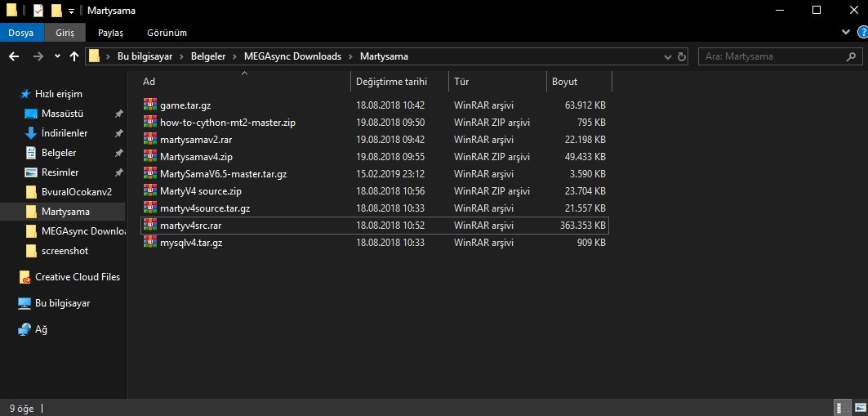Viewport: 868px width, 416px height.
Task: Click the pin icon next to Masaüstü
Action: (x=118, y=114)
